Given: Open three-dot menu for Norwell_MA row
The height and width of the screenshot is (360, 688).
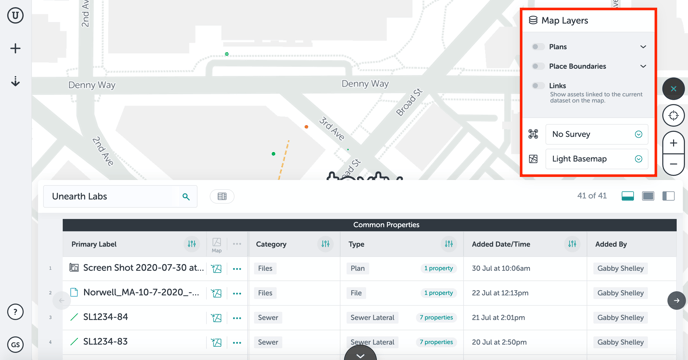Looking at the screenshot, I should [237, 293].
